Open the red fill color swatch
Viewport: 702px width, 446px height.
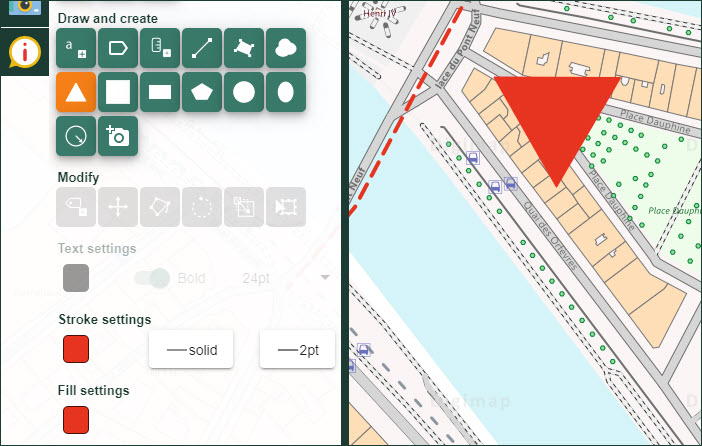point(76,420)
